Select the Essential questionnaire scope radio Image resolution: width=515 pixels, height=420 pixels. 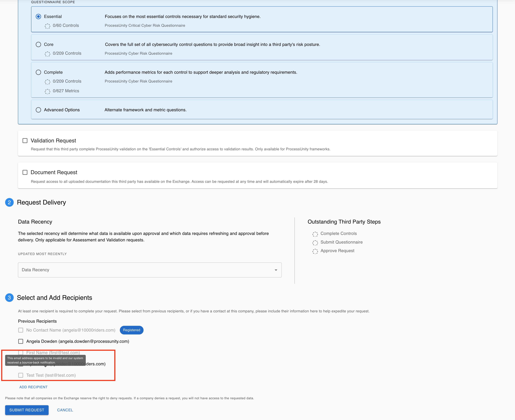point(38,16)
